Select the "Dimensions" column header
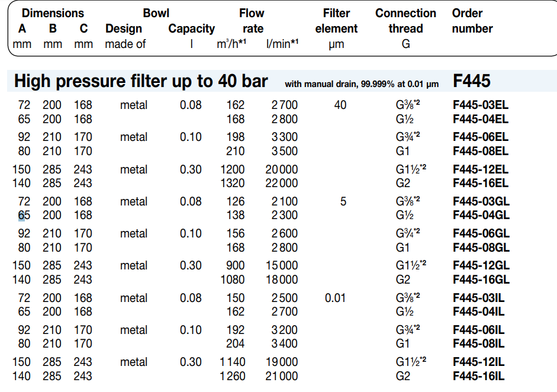The width and height of the screenshot is (557, 392). point(53,13)
